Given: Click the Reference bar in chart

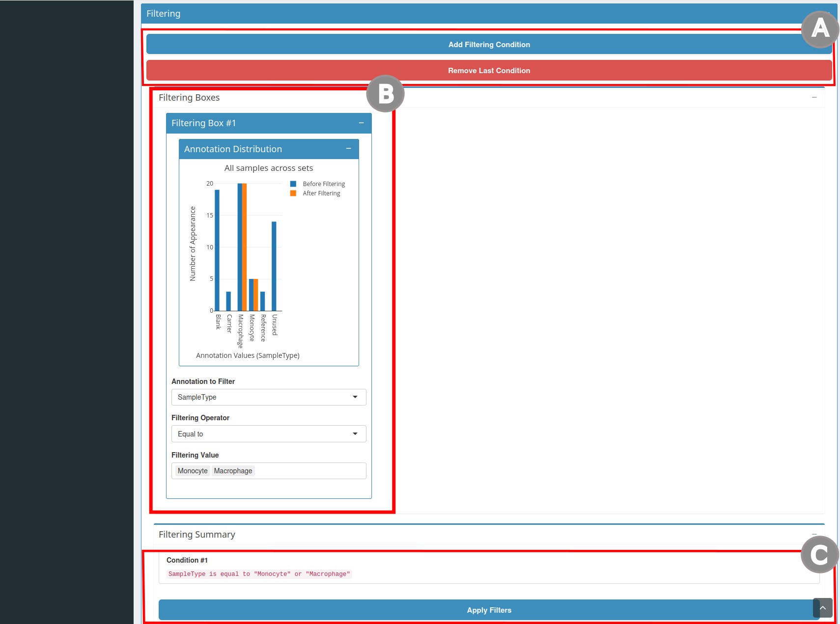Looking at the screenshot, I should (262, 301).
